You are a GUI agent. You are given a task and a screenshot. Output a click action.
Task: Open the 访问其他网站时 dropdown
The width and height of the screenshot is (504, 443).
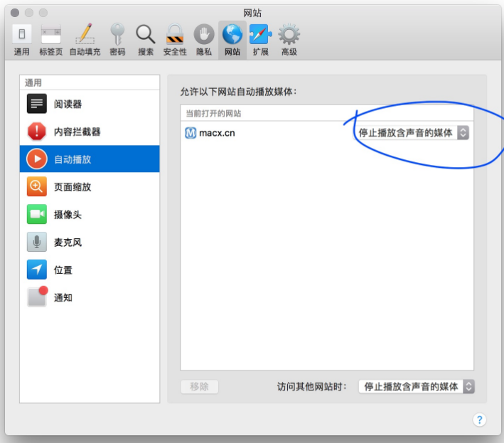417,386
